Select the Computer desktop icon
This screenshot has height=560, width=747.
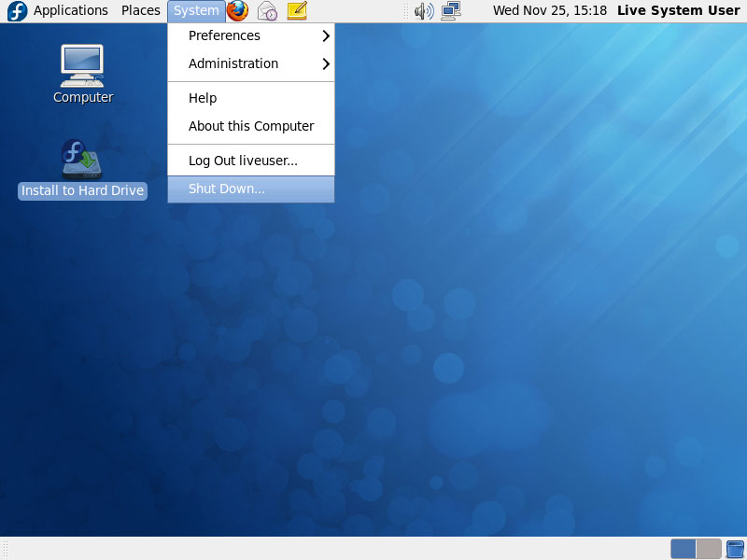82,65
